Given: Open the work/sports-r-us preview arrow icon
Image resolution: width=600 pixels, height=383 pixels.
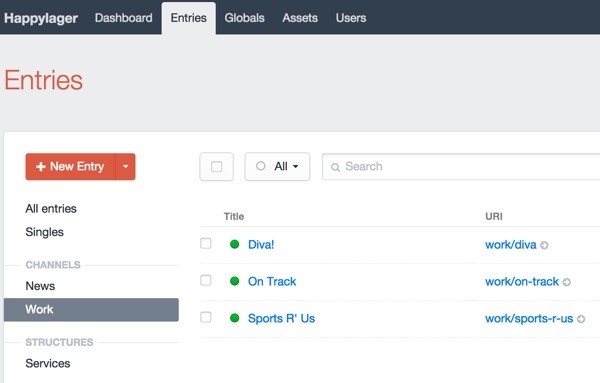Looking at the screenshot, I should point(581,319).
